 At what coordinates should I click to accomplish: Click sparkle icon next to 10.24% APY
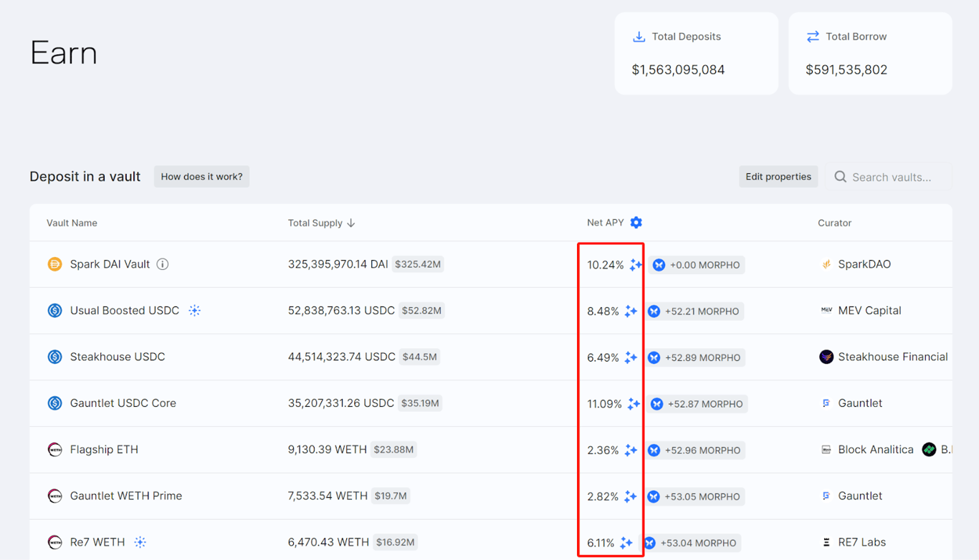point(636,265)
